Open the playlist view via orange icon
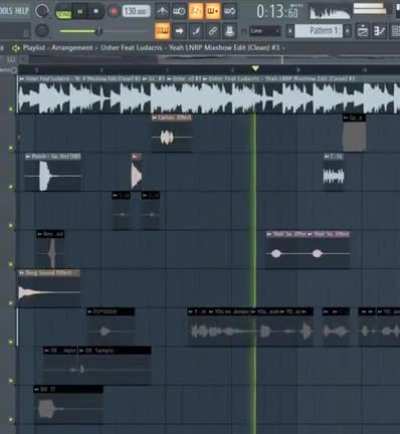The height and width of the screenshot is (434, 400). [162, 31]
